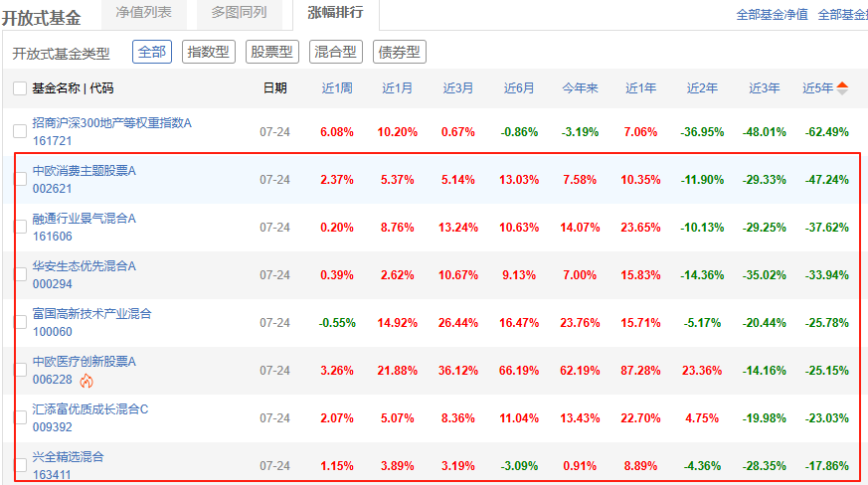Click the 日期 column header
The height and width of the screenshot is (485, 868).
pyautogui.click(x=274, y=88)
